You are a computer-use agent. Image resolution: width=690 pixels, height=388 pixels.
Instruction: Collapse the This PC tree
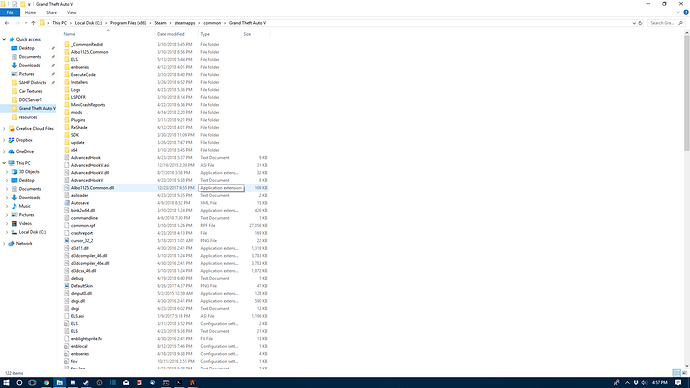pyautogui.click(x=4, y=163)
